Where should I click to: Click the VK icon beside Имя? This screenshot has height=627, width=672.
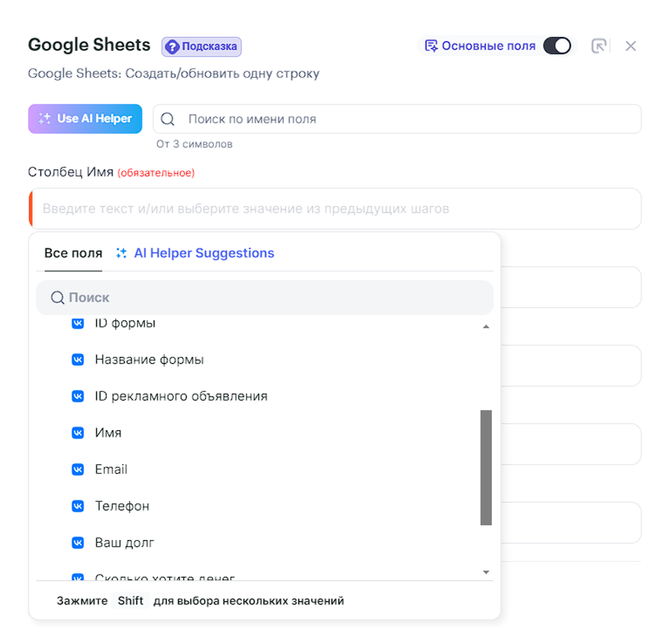point(78,433)
